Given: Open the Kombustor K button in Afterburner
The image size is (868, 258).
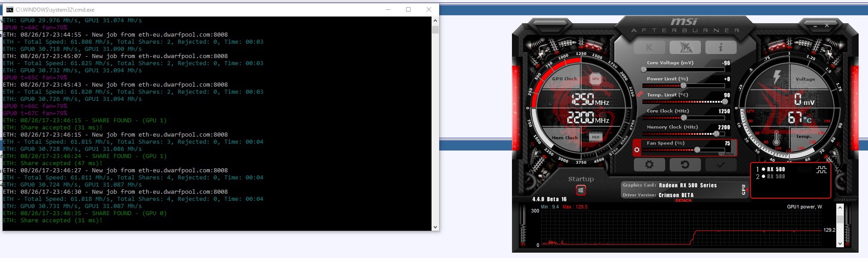Looking at the screenshot, I should click(x=649, y=47).
